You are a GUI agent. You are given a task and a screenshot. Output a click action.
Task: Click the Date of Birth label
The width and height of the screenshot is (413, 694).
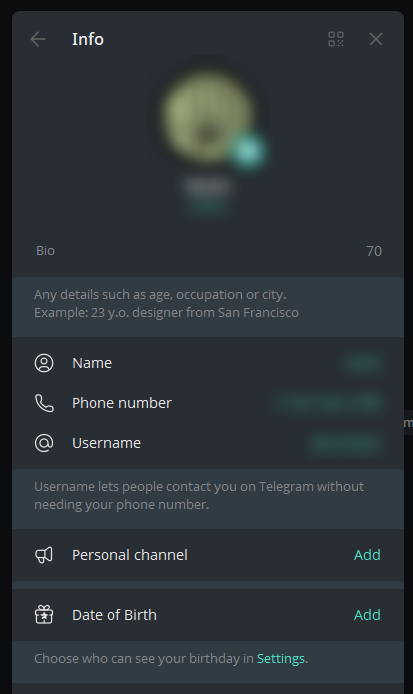(x=114, y=615)
